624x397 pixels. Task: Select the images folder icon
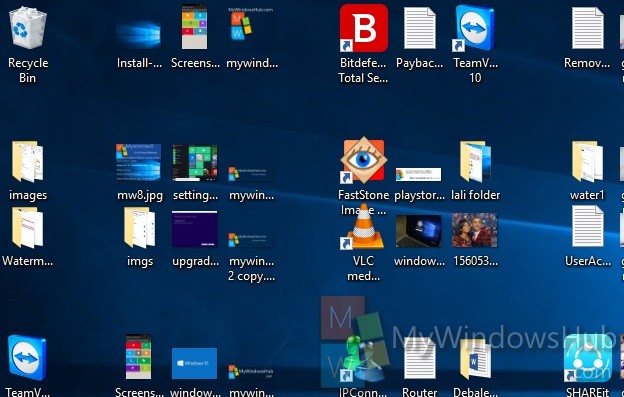coord(27,162)
